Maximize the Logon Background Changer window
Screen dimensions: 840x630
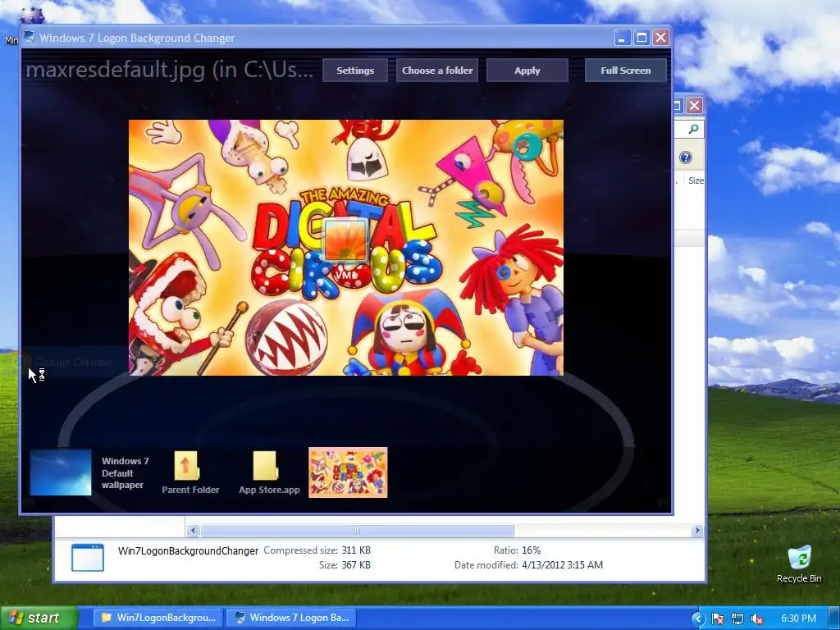click(641, 38)
